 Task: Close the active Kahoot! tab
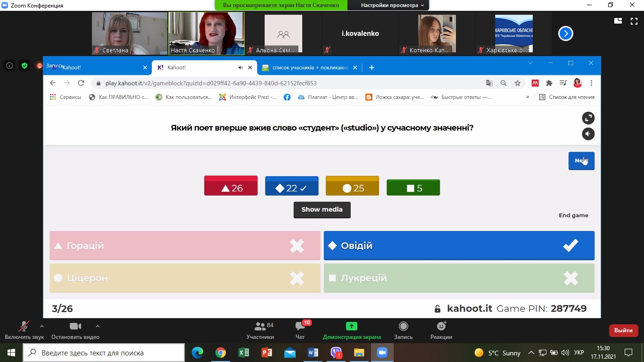coord(250,67)
